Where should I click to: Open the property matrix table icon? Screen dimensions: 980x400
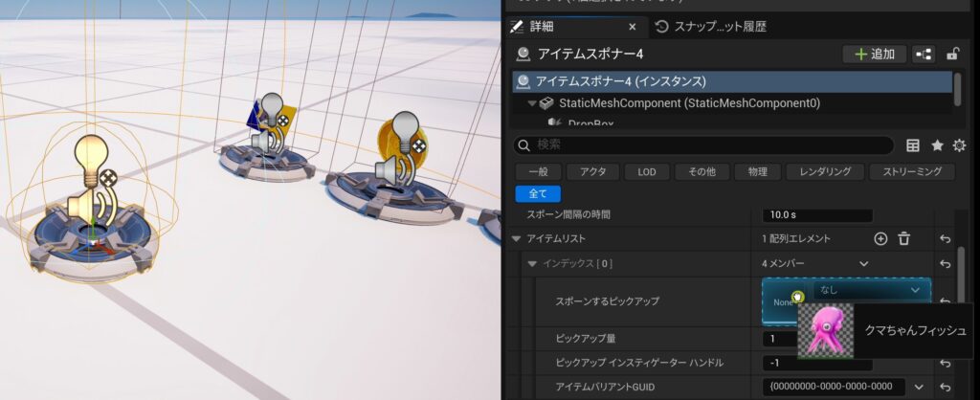913,145
